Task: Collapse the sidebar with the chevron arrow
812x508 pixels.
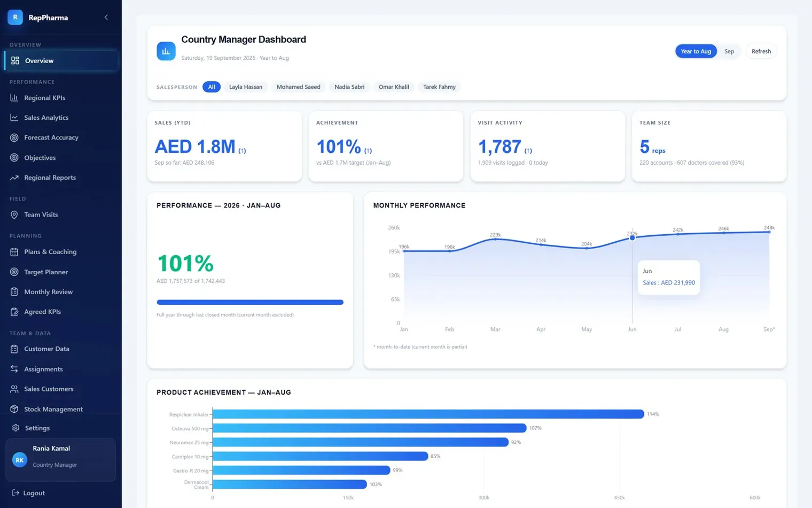Action: (106, 18)
